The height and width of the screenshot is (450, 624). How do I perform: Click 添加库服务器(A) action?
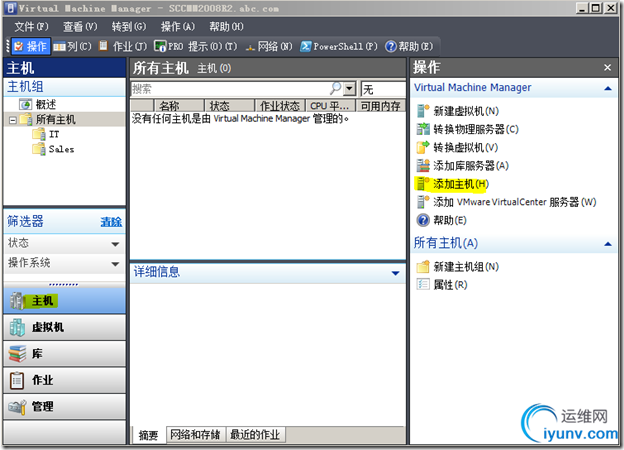pos(463,166)
